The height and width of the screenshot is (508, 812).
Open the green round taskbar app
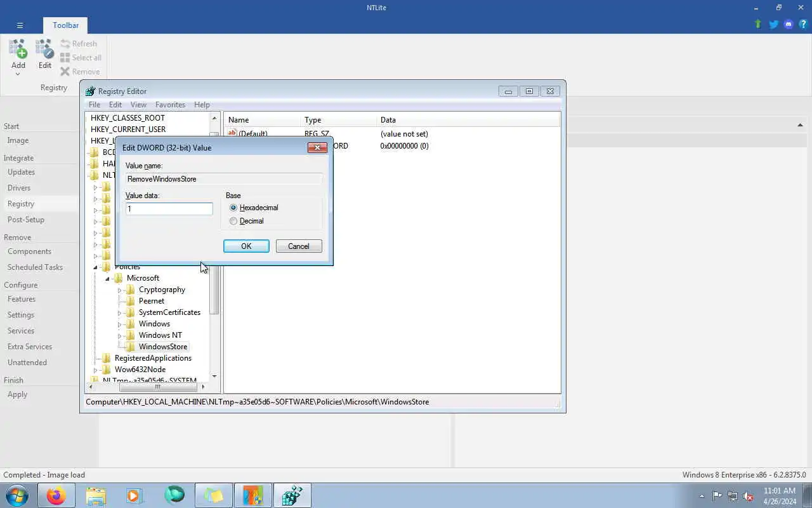tap(174, 495)
